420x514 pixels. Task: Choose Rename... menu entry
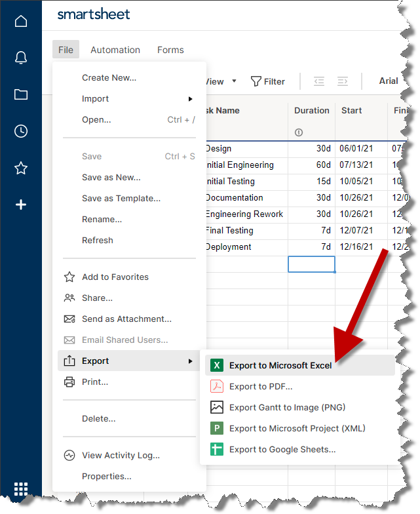130,219
